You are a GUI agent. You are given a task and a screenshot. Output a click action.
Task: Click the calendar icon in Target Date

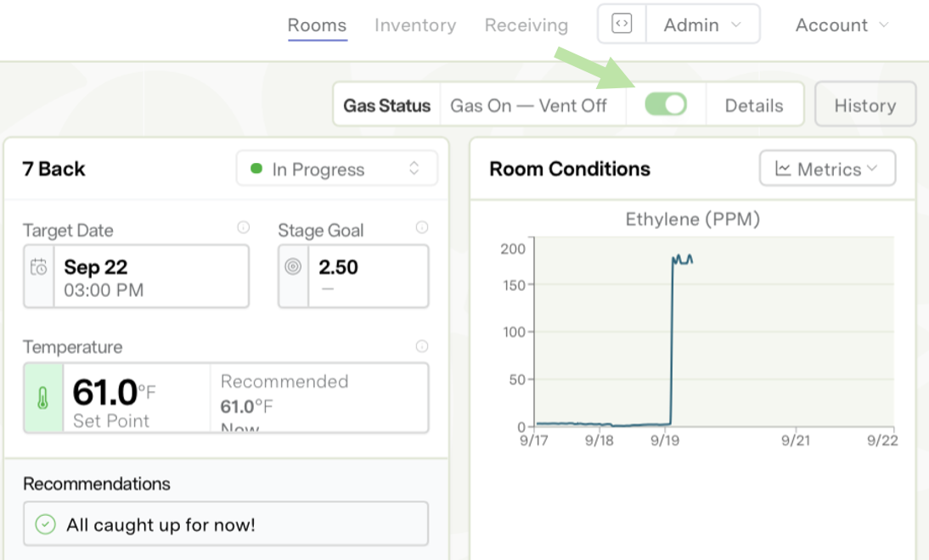(39, 267)
